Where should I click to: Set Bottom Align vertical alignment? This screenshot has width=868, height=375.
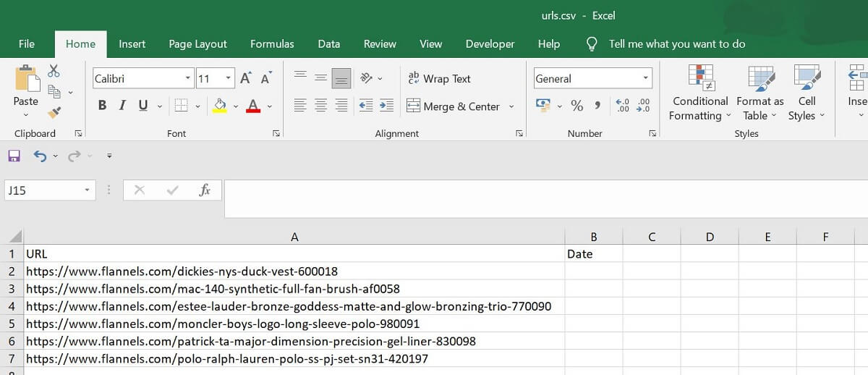pyautogui.click(x=341, y=78)
